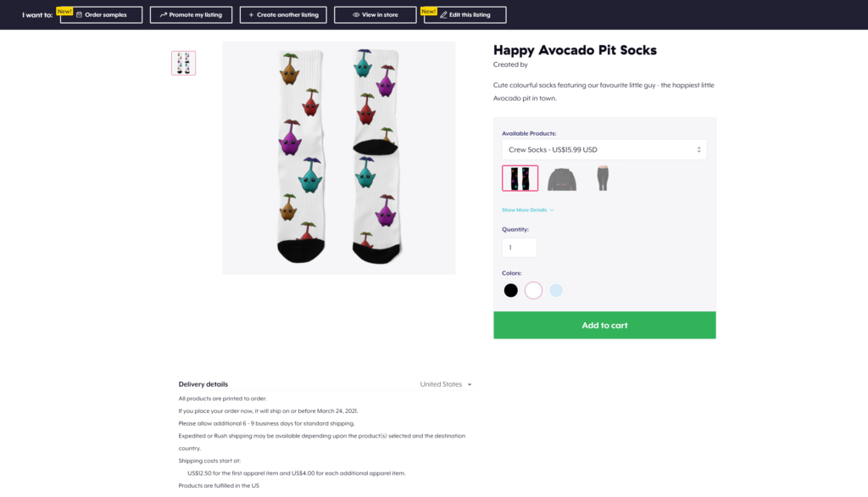868x497 pixels.
Task: Select the crew socks product thumbnail
Action: pos(520,178)
